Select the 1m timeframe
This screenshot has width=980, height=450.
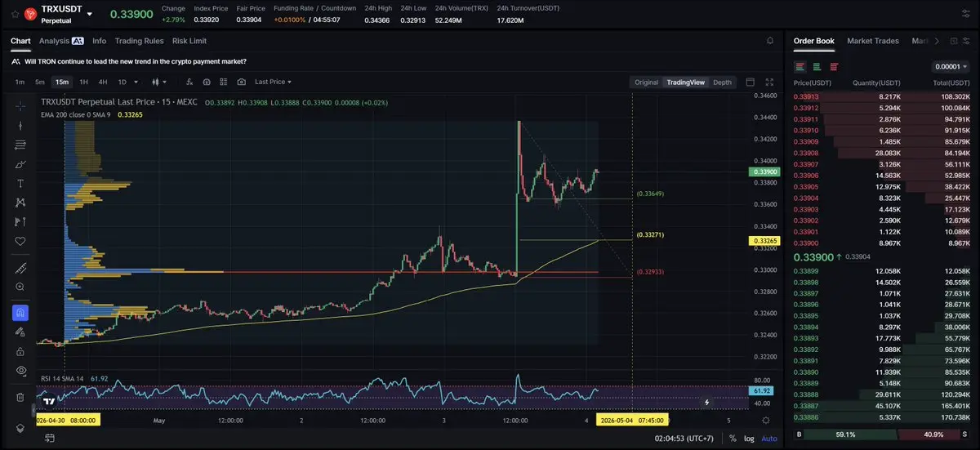point(20,82)
